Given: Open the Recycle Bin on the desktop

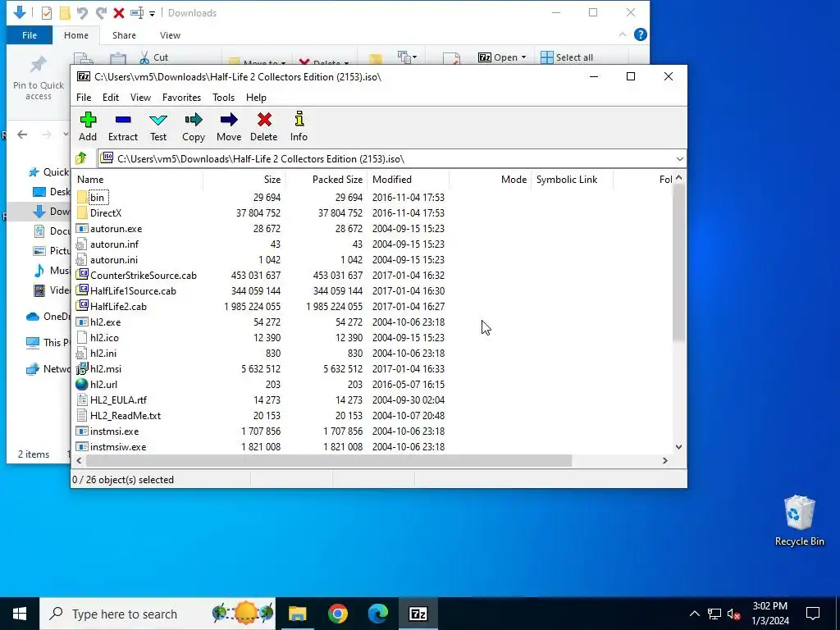Looking at the screenshot, I should coord(799,521).
